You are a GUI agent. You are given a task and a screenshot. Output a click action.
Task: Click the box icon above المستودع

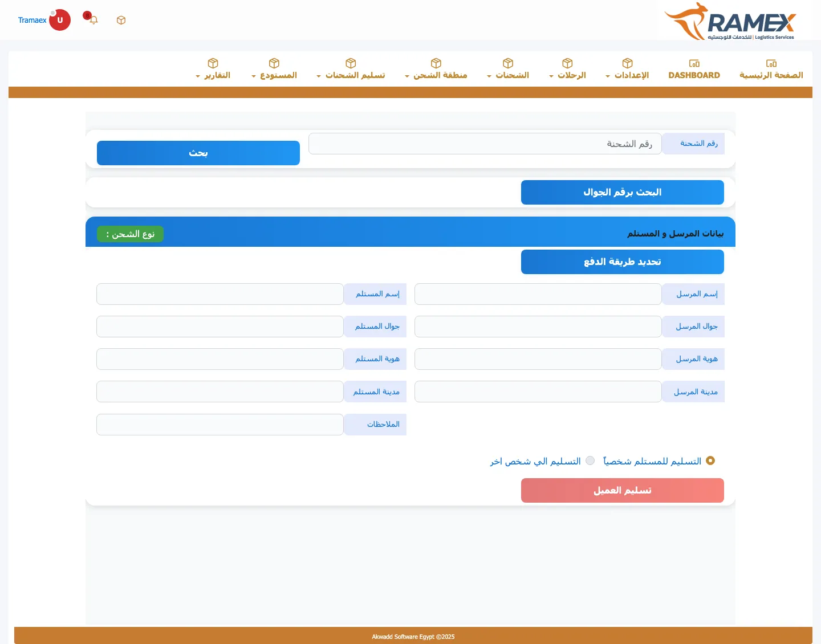click(x=274, y=63)
